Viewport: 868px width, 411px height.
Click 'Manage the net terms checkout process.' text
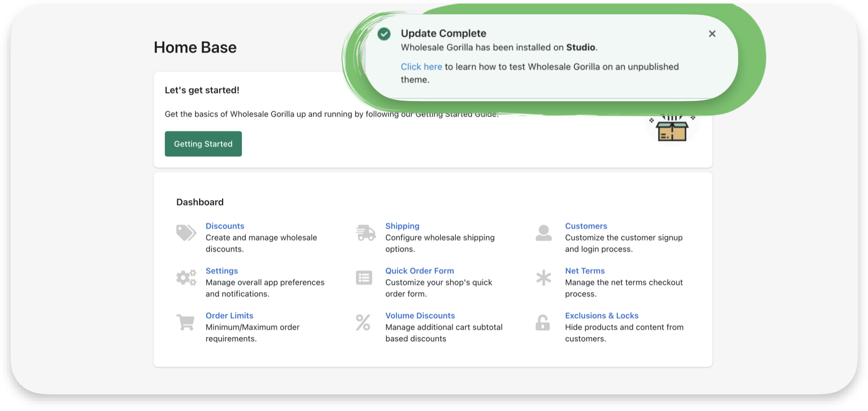[x=624, y=288]
